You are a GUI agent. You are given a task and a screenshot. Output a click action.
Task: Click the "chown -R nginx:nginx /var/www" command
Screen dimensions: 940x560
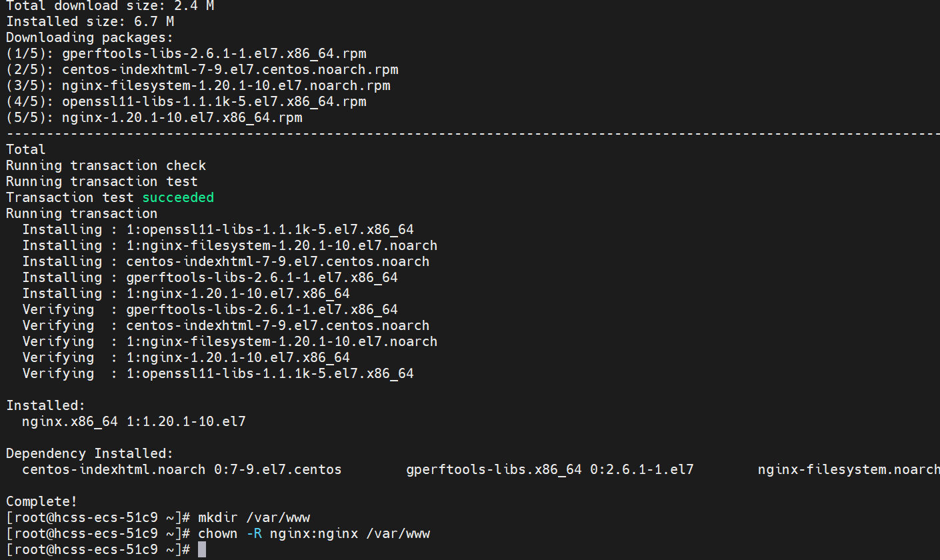314,533
